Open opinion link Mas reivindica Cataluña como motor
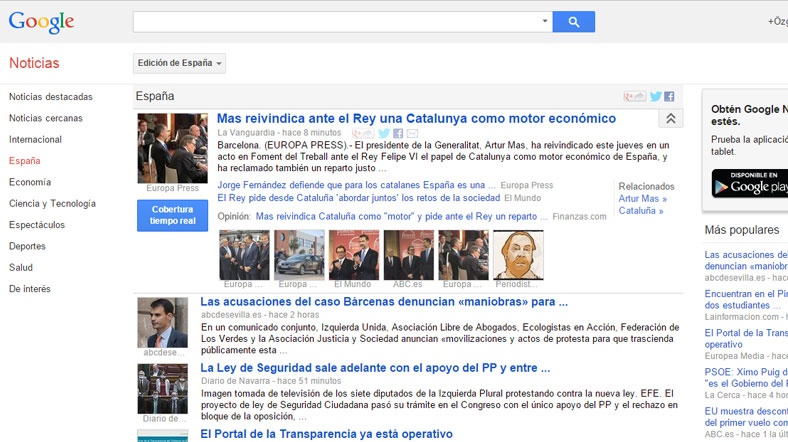Viewport: 788px width, 442px height. [402, 216]
